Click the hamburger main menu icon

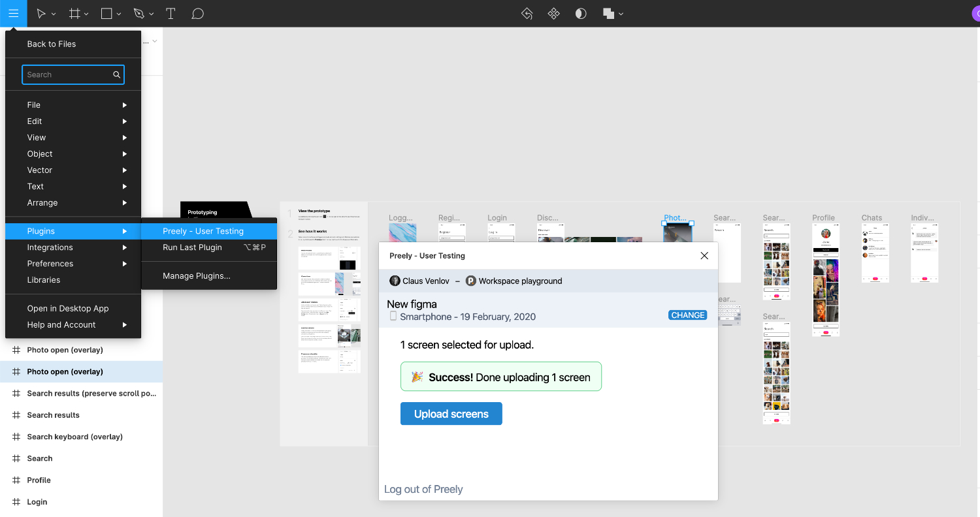13,13
